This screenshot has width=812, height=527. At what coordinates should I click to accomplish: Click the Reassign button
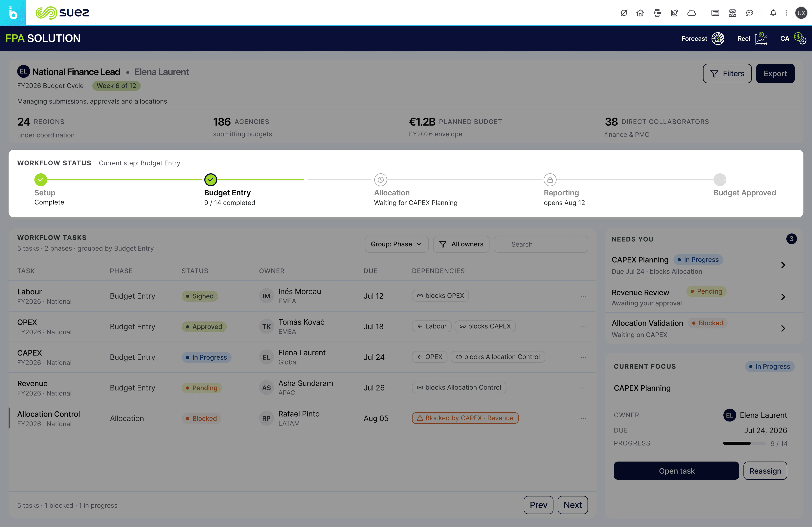(x=765, y=471)
